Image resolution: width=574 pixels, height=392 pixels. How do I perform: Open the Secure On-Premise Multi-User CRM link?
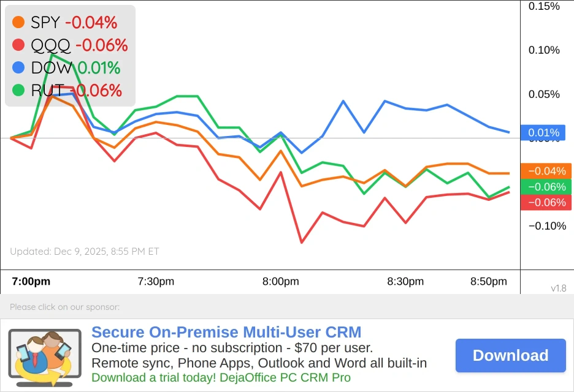point(226,333)
